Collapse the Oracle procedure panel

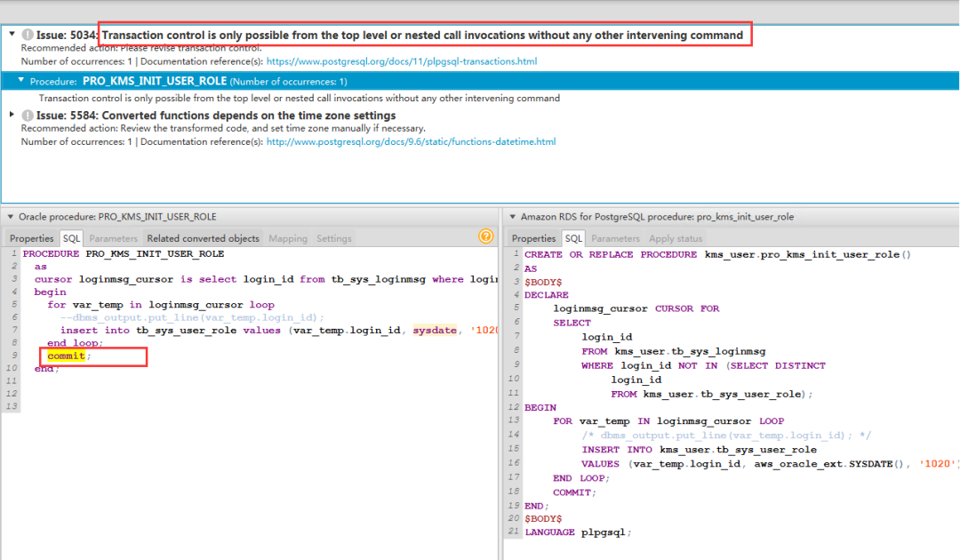click(10, 217)
